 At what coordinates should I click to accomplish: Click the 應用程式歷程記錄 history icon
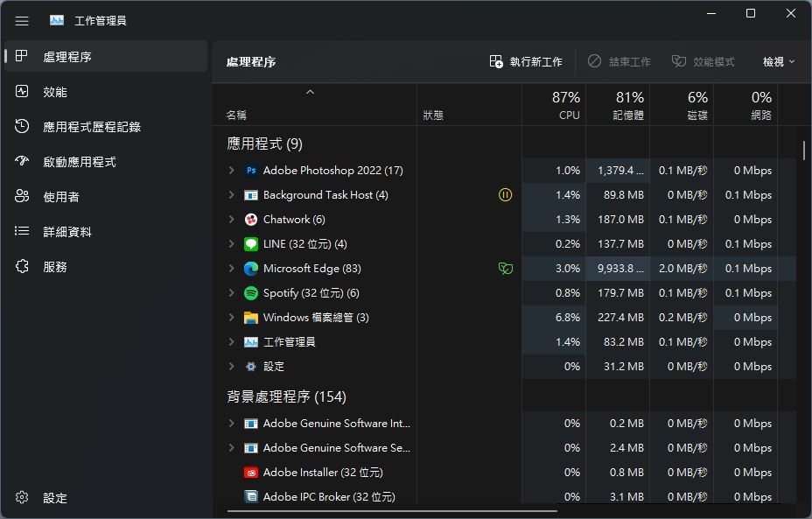(22, 126)
